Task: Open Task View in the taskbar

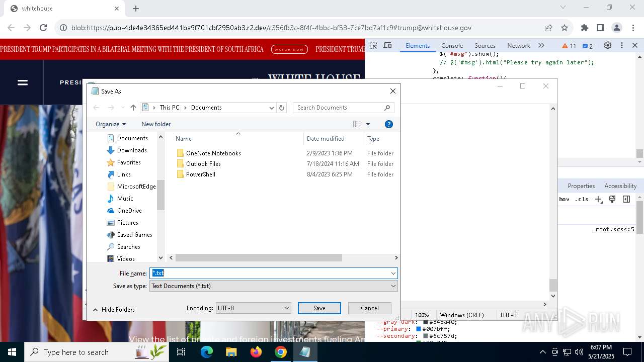Action: pyautogui.click(x=182, y=352)
